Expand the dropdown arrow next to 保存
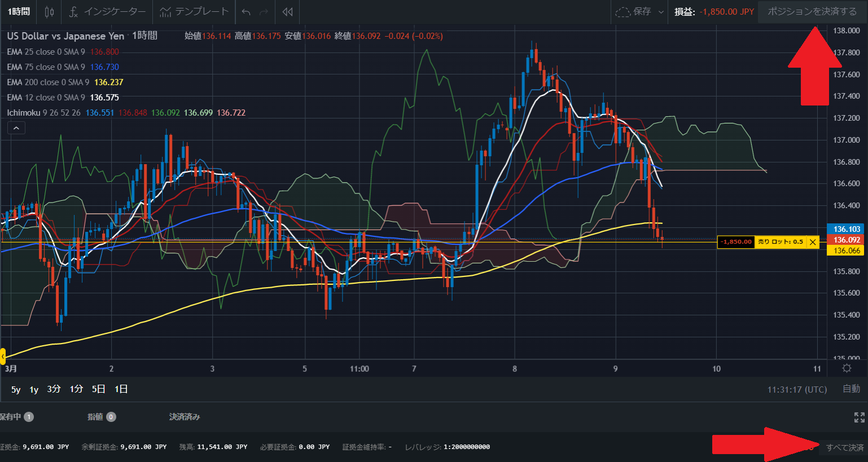Image resolution: width=868 pixels, height=462 pixels. tap(661, 12)
